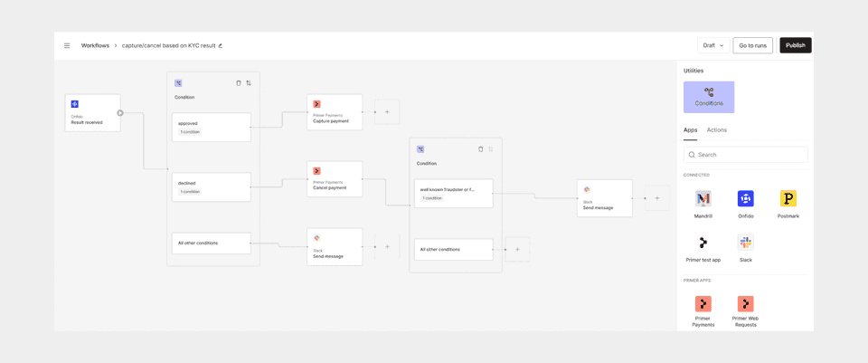Click the pencil icon to rename workflow
Viewport: 868px width, 363px height.
(x=221, y=45)
